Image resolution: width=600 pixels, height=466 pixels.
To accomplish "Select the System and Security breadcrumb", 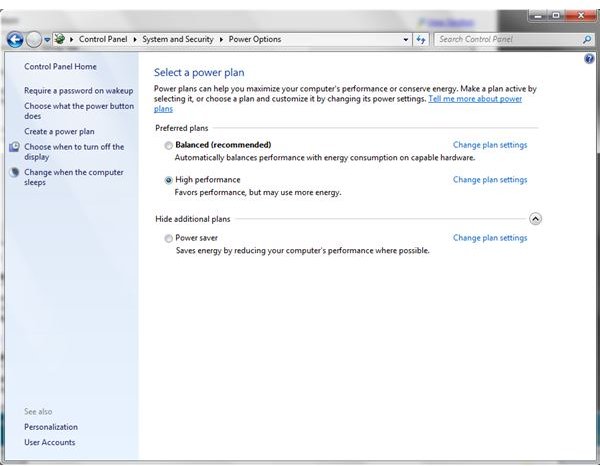I will click(x=178, y=39).
